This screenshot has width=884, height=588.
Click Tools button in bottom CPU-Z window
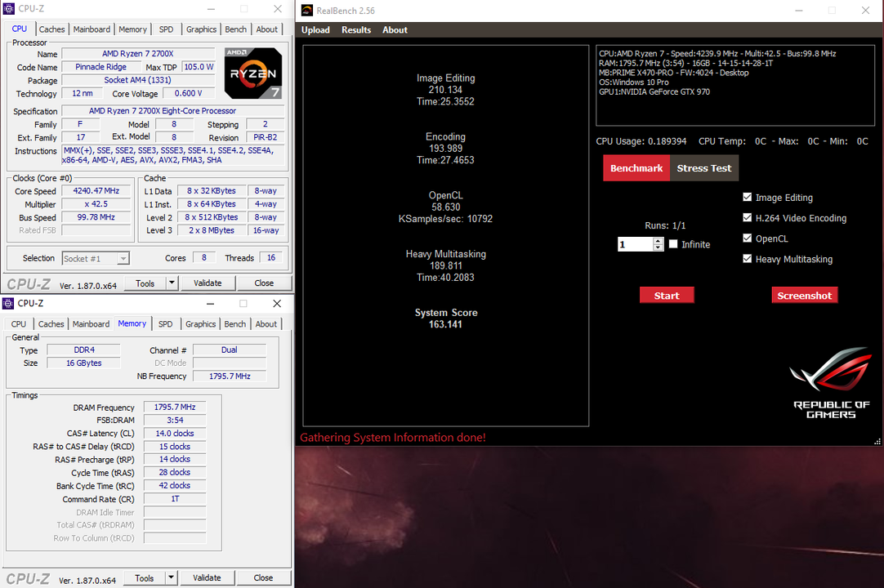click(144, 578)
